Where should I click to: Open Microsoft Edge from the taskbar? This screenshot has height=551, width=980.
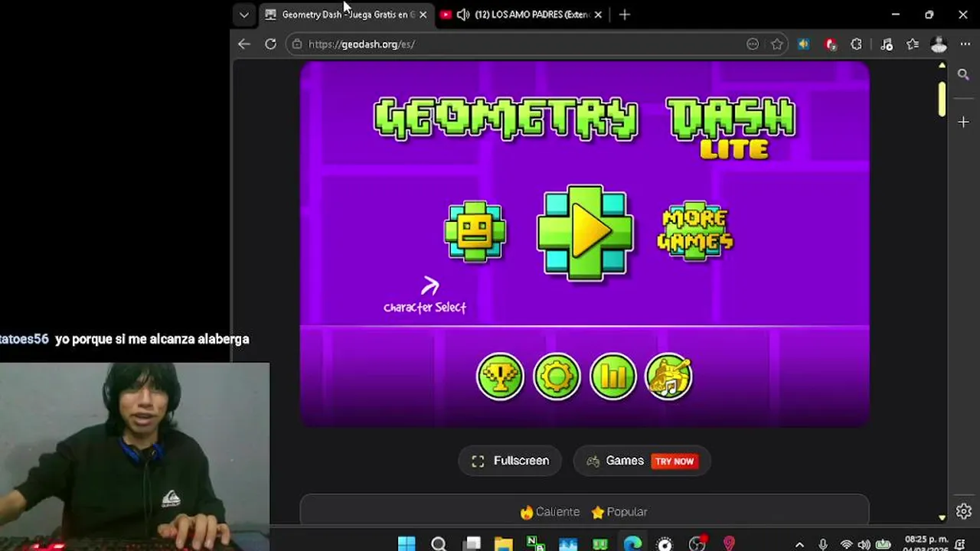point(632,544)
